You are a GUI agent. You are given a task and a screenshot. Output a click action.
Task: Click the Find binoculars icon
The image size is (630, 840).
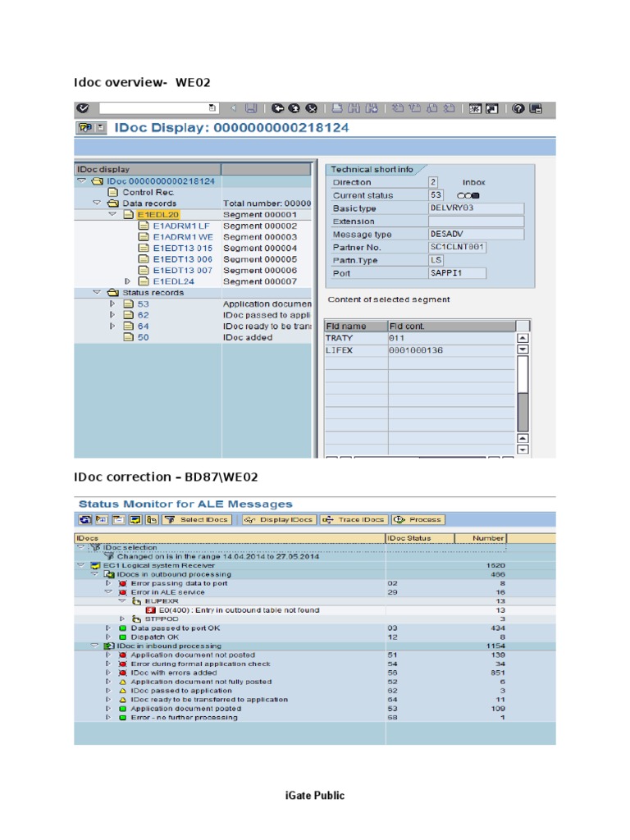[x=354, y=108]
